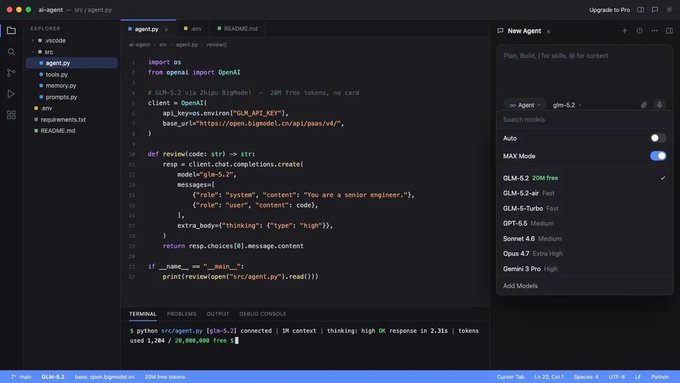Click UTF-8 encoding in status bar
680x383 pixels.
click(x=617, y=377)
